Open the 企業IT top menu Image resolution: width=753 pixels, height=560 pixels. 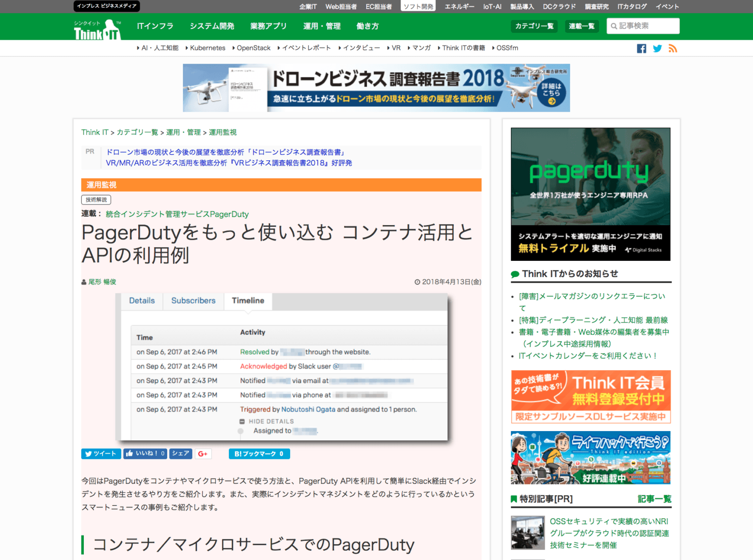pyautogui.click(x=308, y=6)
